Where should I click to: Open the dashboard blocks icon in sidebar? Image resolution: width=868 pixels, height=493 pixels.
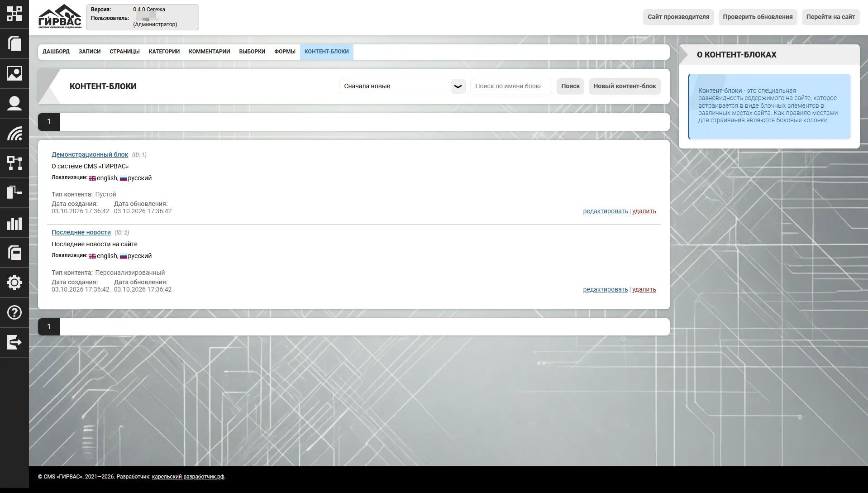14,14
